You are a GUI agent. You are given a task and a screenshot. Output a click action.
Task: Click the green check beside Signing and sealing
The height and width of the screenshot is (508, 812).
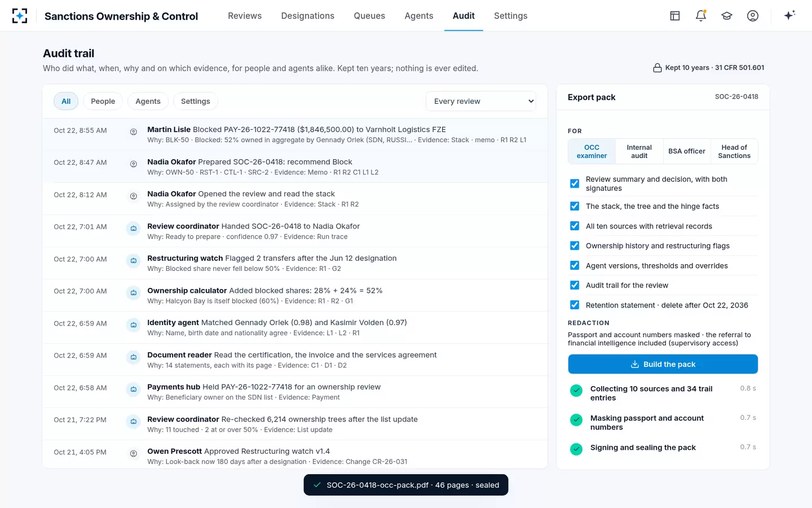pos(576,449)
